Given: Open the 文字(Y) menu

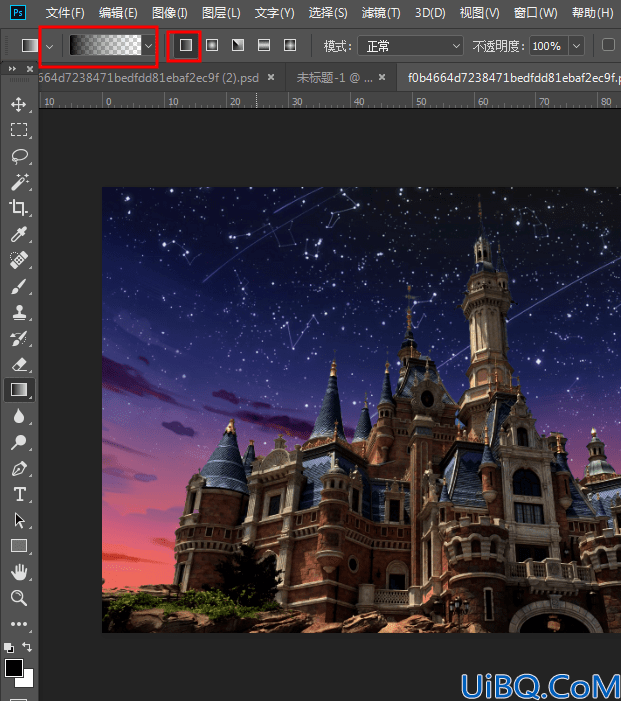Looking at the screenshot, I should [x=275, y=13].
